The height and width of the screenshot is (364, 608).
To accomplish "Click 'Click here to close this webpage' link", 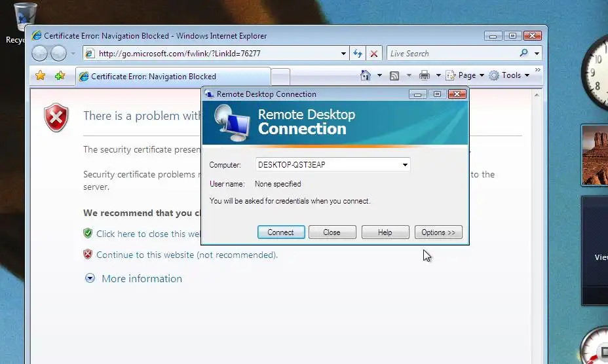I will click(149, 234).
